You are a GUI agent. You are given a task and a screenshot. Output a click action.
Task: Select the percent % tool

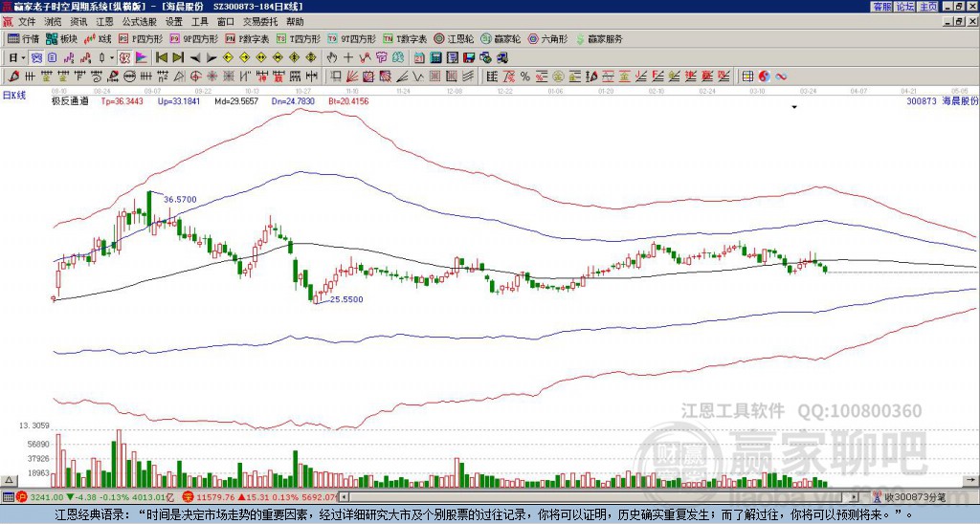click(525, 76)
